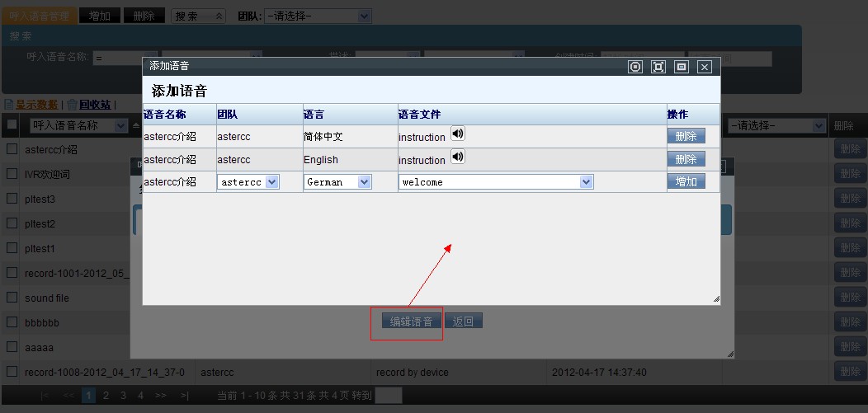Click the first circular icon in 添加语音 title bar
The width and height of the screenshot is (868, 413).
coord(634,67)
